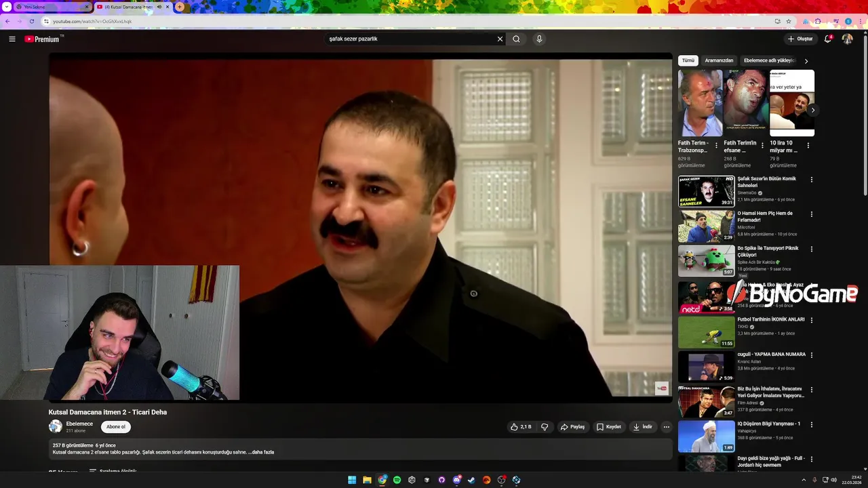Open Windows Start menu
Image resolution: width=868 pixels, height=488 pixels.
tap(352, 480)
